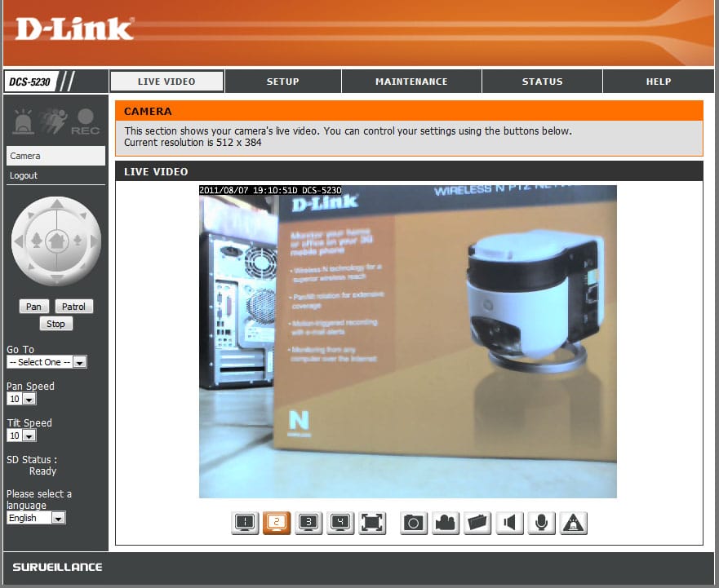719x588 pixels.
Task: Click the live video feed image
Action: click(x=407, y=342)
